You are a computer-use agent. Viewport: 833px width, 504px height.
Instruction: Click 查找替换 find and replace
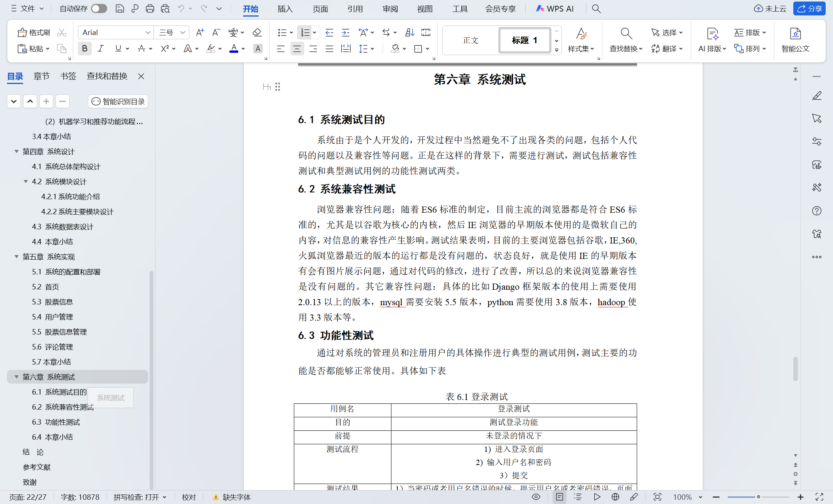[626, 40]
